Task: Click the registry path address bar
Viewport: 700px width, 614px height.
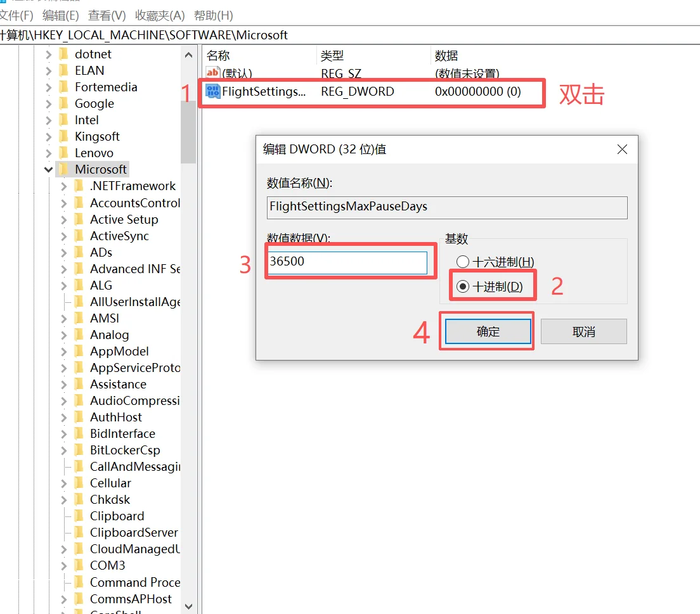Action: pos(350,35)
